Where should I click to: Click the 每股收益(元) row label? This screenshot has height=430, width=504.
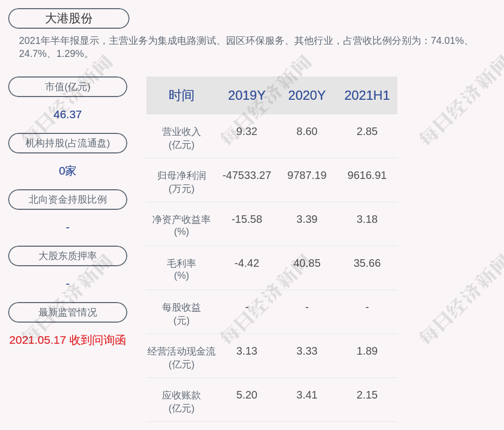[182, 314]
